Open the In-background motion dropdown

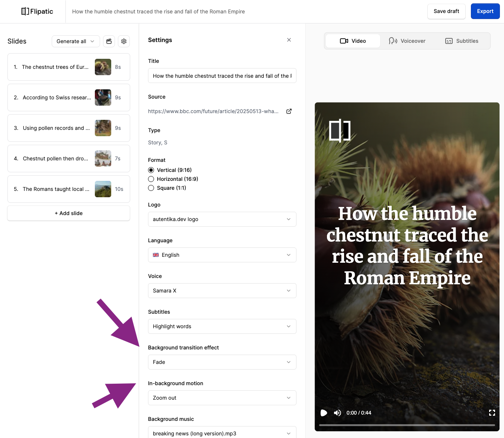(222, 398)
